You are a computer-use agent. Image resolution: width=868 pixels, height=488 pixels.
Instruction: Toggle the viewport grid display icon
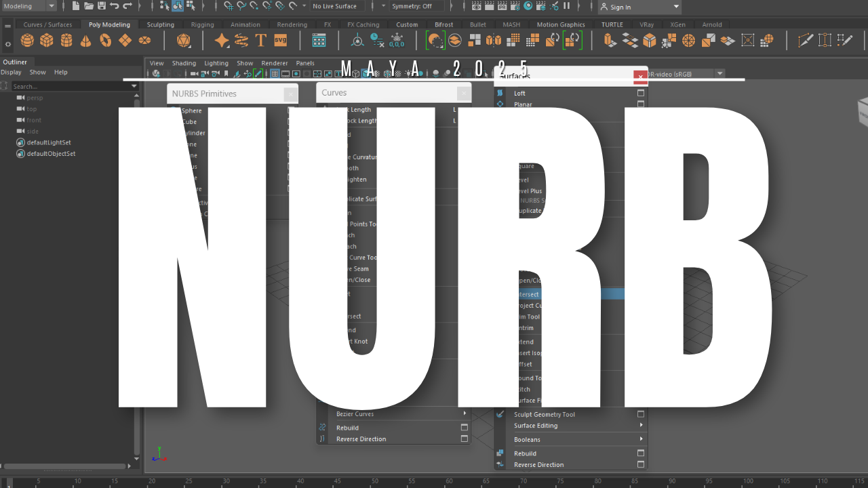point(275,73)
